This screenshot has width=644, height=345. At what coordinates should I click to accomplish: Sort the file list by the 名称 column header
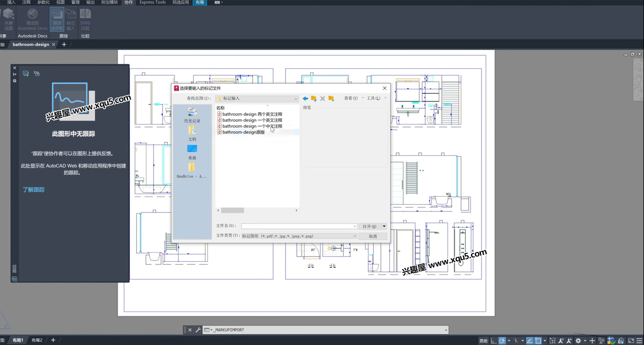221,108
